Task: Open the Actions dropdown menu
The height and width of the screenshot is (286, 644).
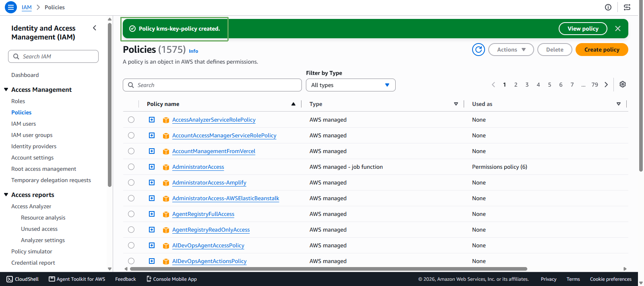Action: click(x=511, y=50)
